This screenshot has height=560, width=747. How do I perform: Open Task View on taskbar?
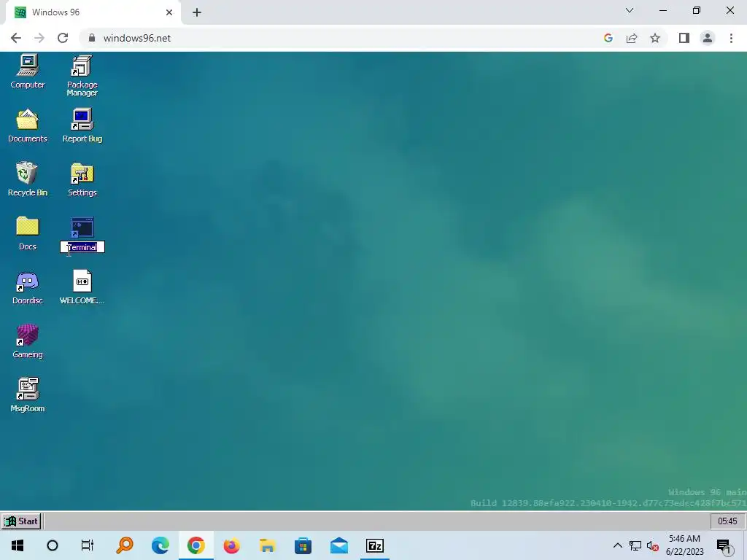pyautogui.click(x=88, y=545)
